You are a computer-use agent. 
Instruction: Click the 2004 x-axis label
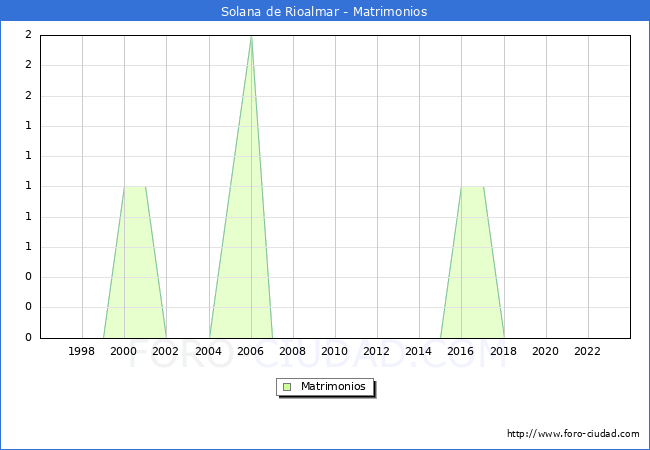pos(209,351)
